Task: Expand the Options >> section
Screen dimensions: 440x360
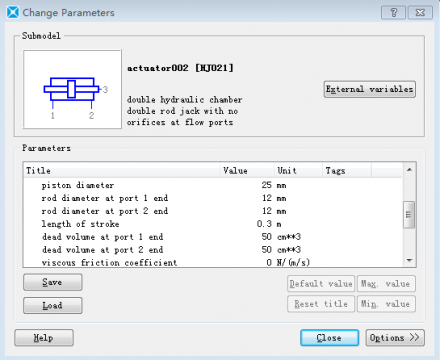Action: click(x=395, y=338)
